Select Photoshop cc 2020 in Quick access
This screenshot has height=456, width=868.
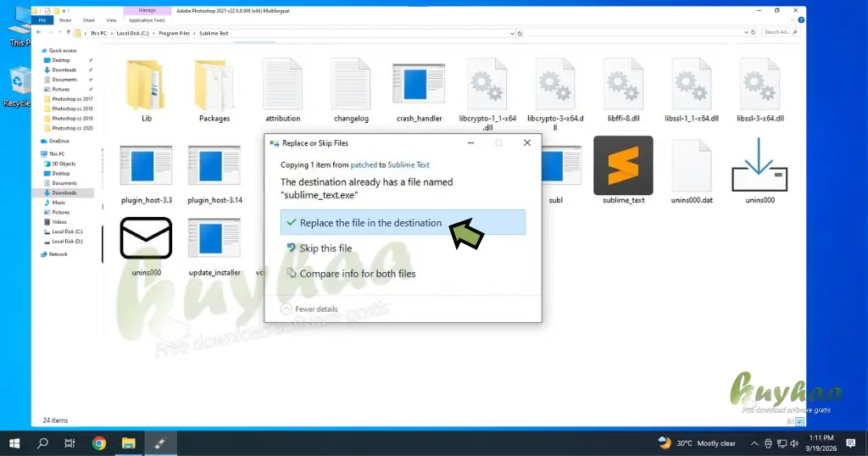click(x=72, y=128)
